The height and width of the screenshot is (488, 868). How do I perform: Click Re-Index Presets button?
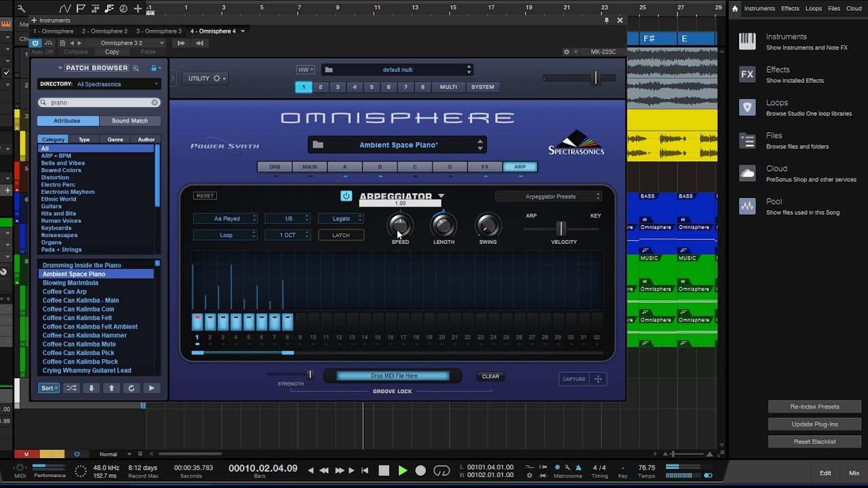pos(814,407)
